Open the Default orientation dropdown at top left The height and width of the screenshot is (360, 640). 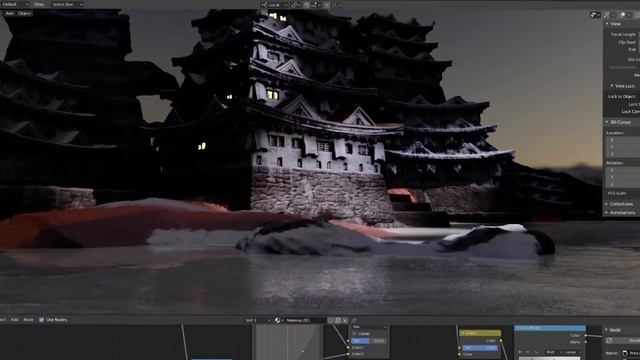[16, 4]
